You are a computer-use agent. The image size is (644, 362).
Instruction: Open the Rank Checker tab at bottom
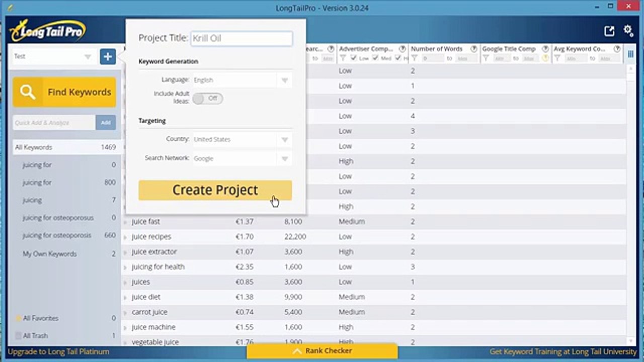(322, 351)
